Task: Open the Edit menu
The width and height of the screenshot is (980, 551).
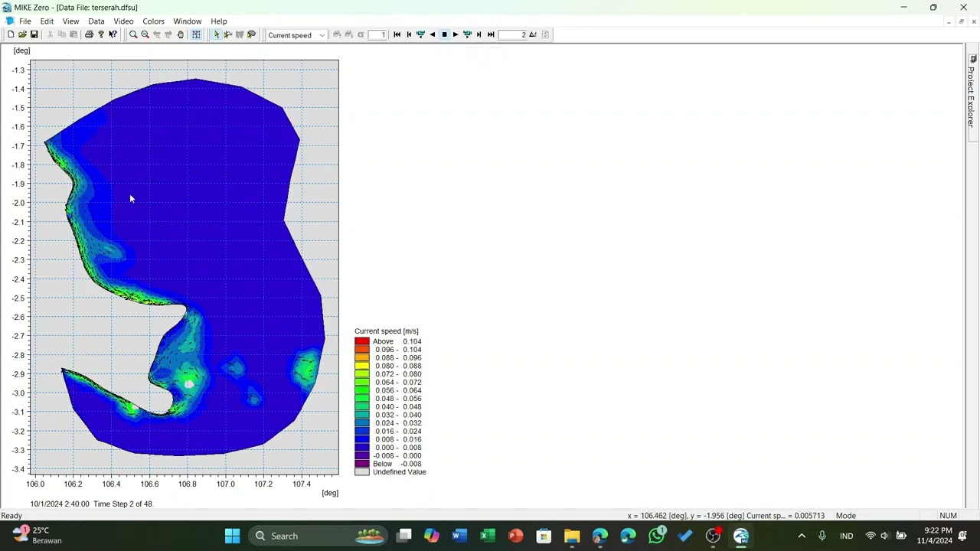Action: click(x=47, y=21)
